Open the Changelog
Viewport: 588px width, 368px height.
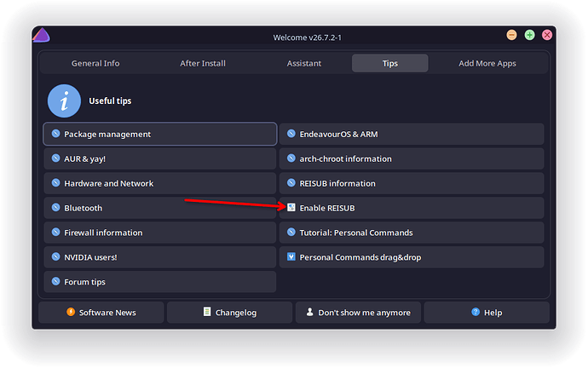tap(229, 313)
